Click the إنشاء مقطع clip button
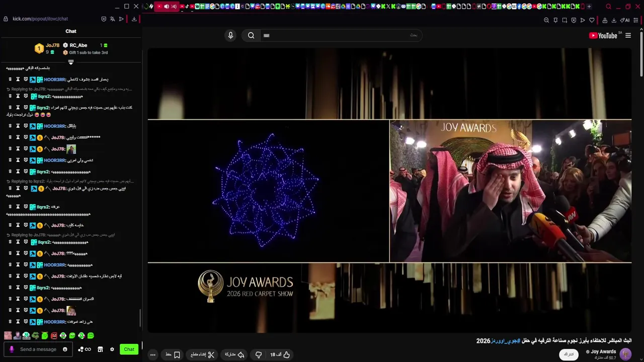The image size is (644, 362). coord(203,355)
